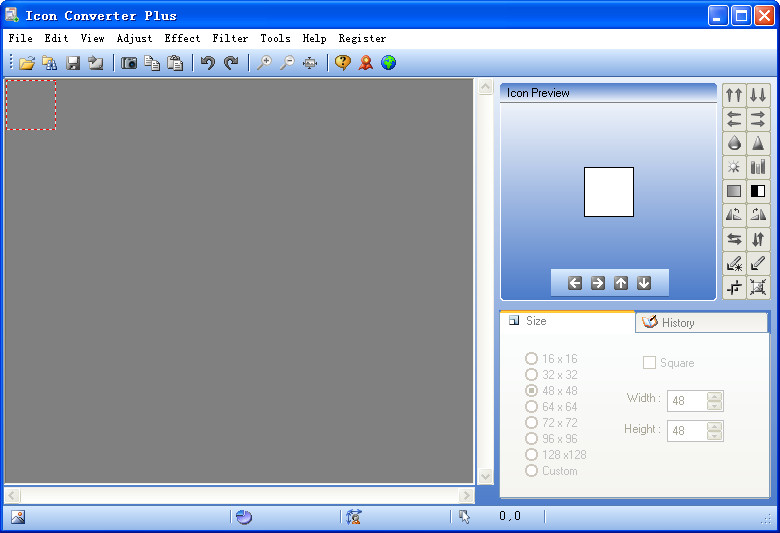Select the 16 x 16 size option

click(551, 359)
